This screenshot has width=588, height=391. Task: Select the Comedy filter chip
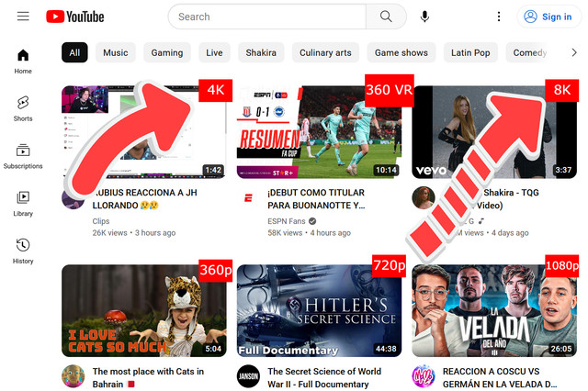coord(530,52)
